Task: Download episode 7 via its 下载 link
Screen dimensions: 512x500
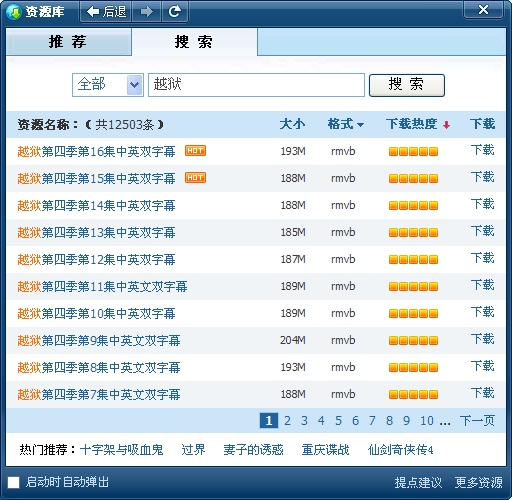Action: coord(482,393)
